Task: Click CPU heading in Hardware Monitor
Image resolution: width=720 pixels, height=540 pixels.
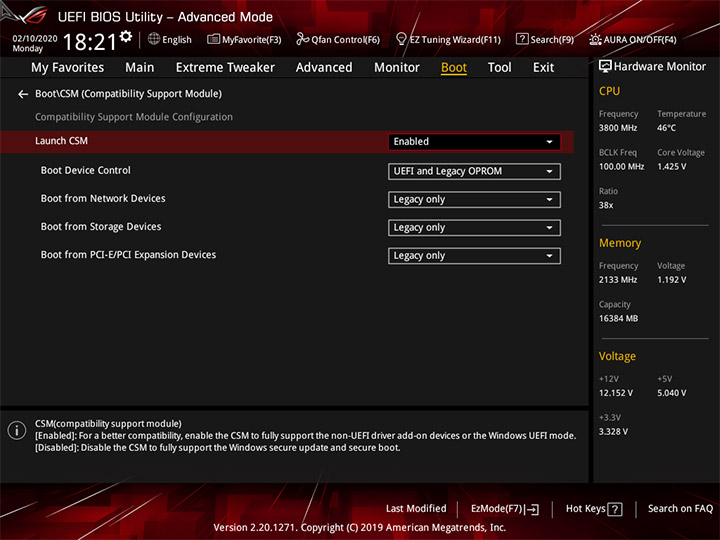Action: click(609, 91)
